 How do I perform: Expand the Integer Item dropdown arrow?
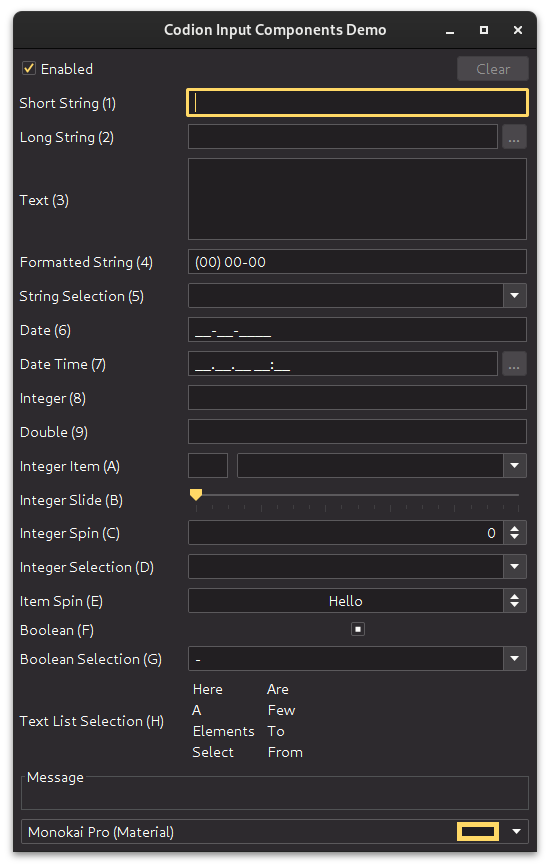click(x=515, y=466)
